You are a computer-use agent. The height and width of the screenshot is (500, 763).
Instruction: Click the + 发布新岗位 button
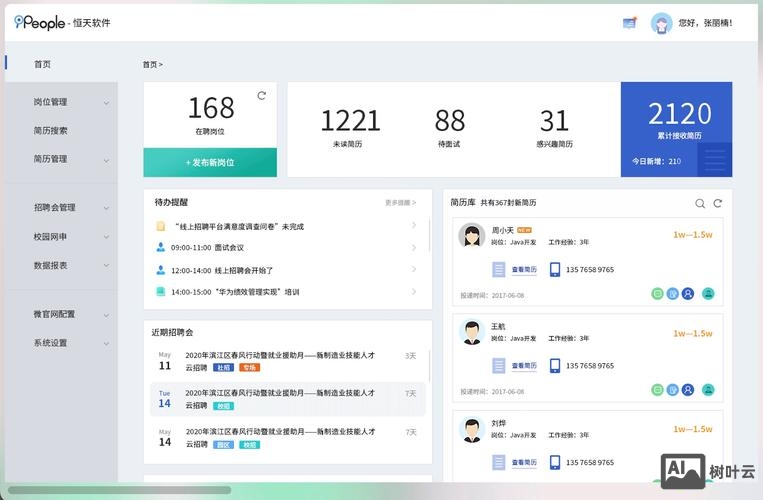(x=210, y=162)
